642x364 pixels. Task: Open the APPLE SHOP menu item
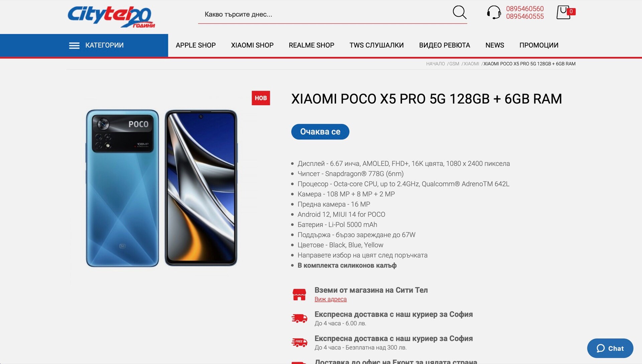pyautogui.click(x=196, y=45)
